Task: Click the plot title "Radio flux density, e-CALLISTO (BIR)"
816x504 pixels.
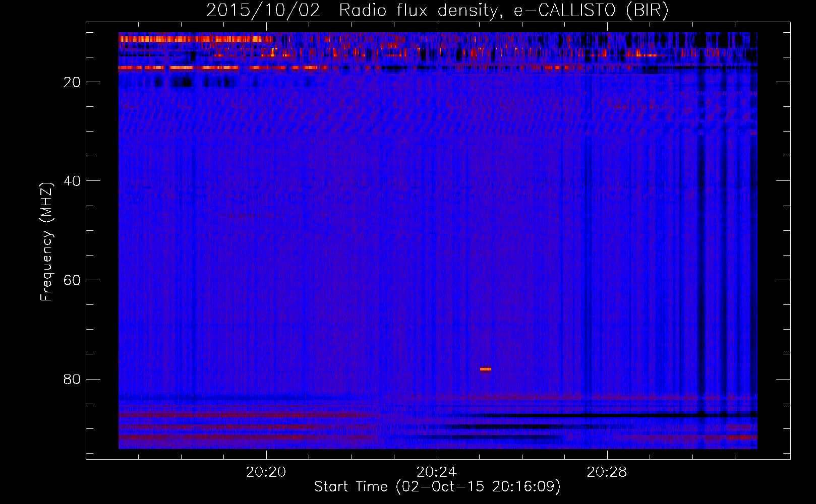Action: point(503,11)
